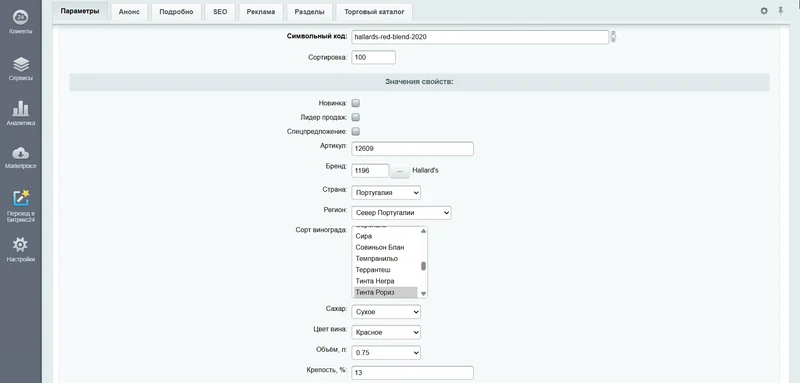
Task: Click the Артикул input field
Action: coord(412,149)
